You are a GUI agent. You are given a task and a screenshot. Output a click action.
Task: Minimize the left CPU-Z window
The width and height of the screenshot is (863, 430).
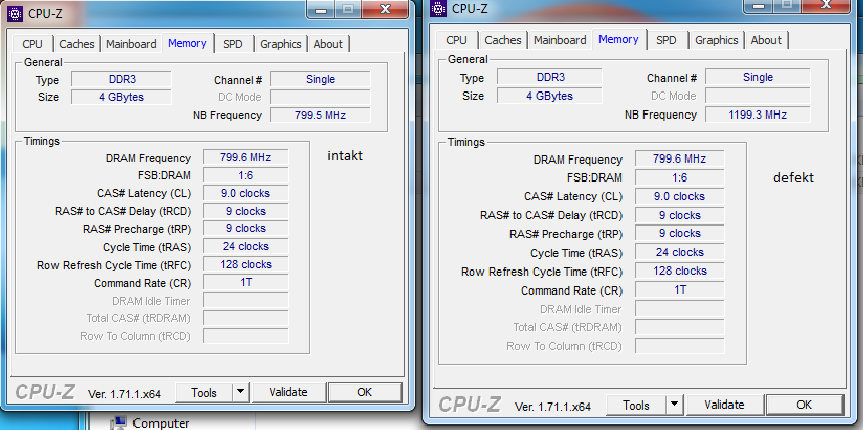322,9
